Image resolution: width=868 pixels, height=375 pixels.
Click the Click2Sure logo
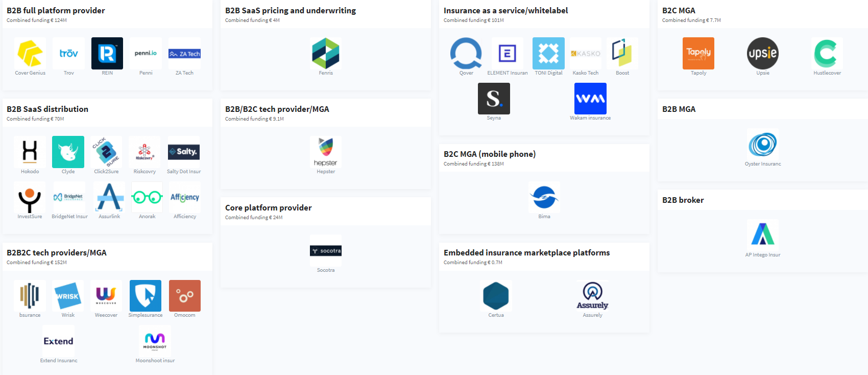106,152
